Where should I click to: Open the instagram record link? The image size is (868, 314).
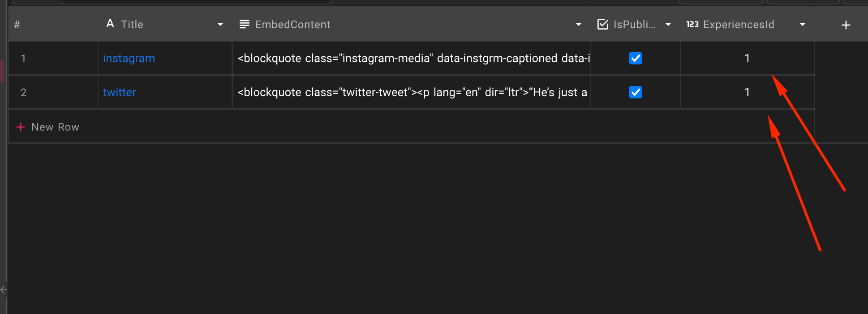click(129, 58)
